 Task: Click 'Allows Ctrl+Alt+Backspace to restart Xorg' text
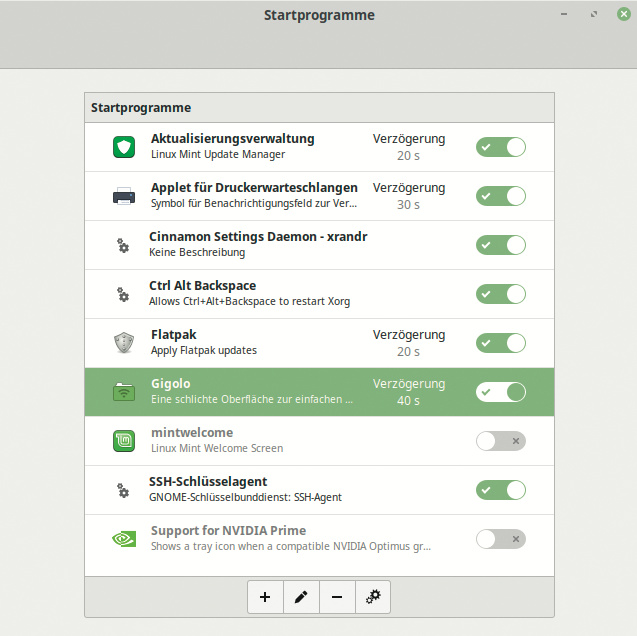[x=249, y=302]
